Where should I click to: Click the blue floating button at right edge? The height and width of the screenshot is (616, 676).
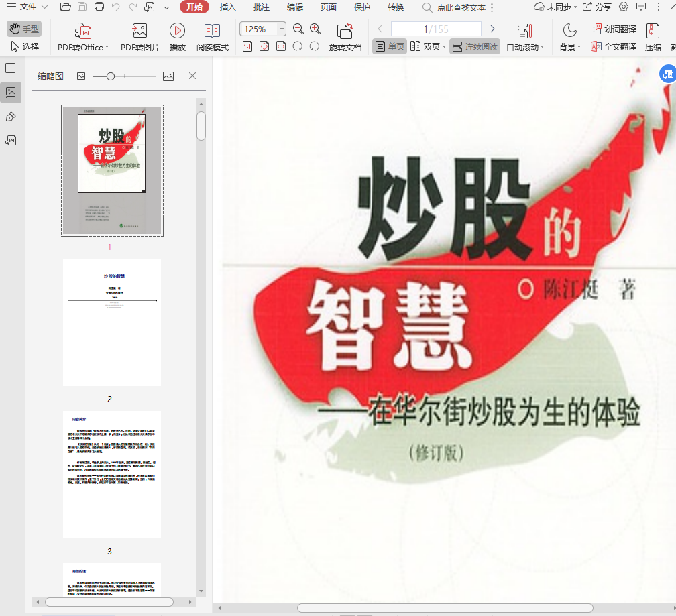[x=668, y=74]
